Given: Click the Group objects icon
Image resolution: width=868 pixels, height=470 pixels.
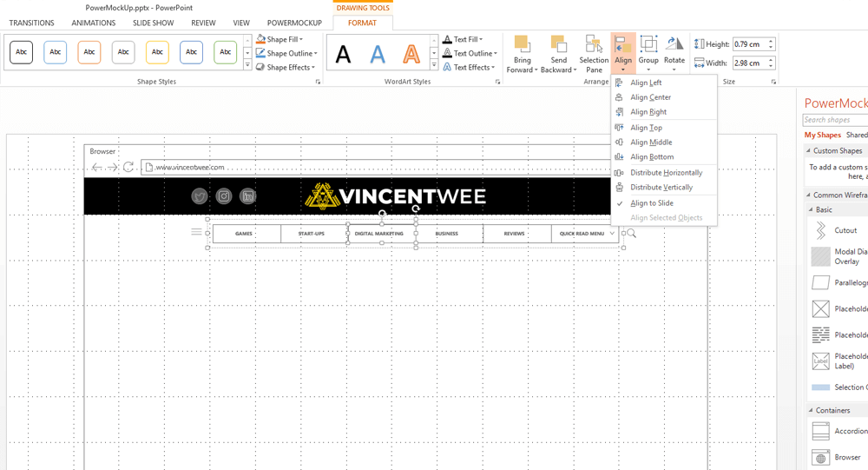Looking at the screenshot, I should [648, 43].
